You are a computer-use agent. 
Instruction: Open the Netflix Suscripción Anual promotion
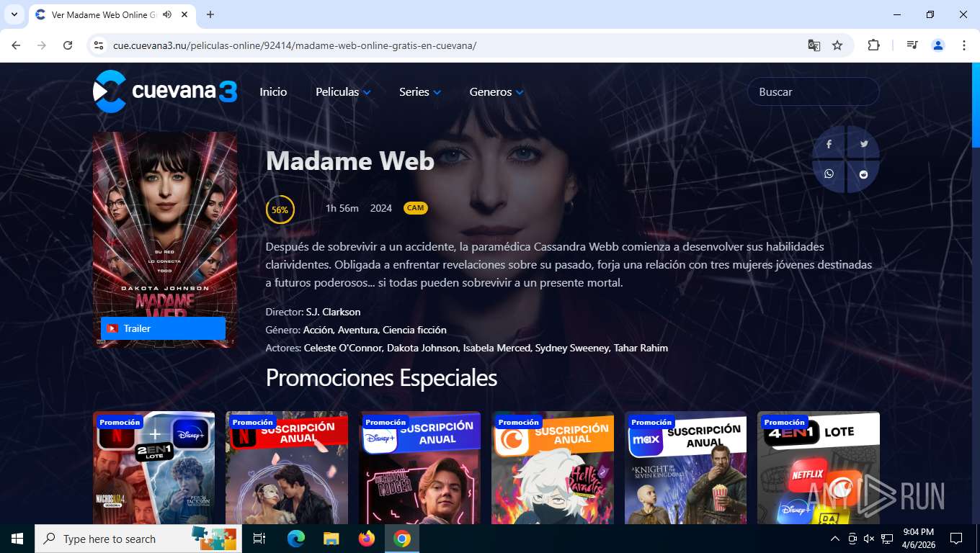tap(287, 468)
